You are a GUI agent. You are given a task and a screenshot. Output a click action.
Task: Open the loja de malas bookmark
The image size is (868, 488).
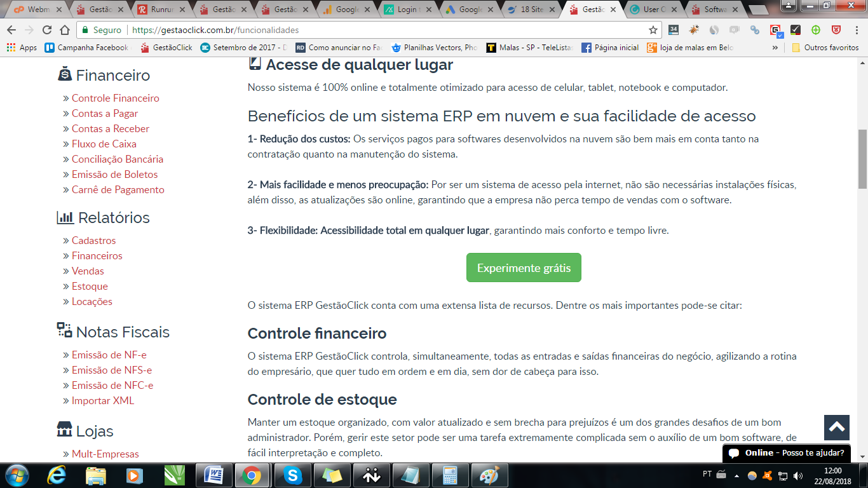coord(690,48)
